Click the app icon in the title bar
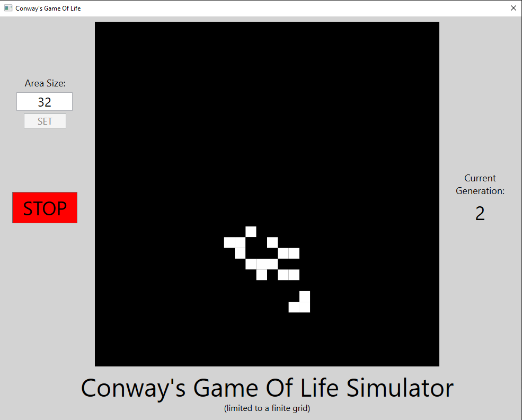This screenshot has height=420, width=522. [8, 8]
